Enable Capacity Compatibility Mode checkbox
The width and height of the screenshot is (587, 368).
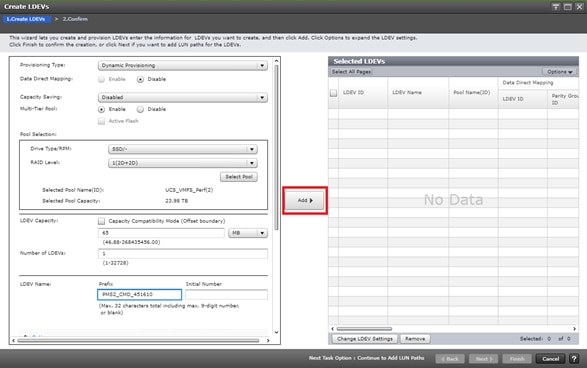101,221
